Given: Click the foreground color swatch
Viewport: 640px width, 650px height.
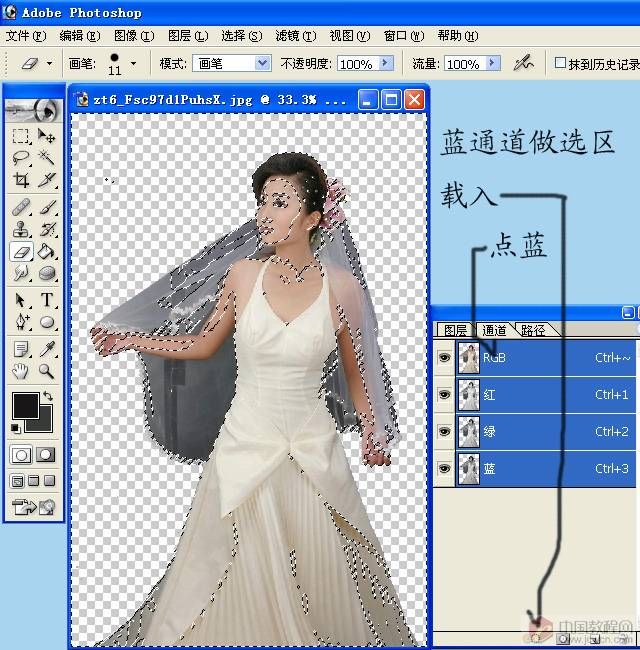Looking at the screenshot, I should 24,405.
